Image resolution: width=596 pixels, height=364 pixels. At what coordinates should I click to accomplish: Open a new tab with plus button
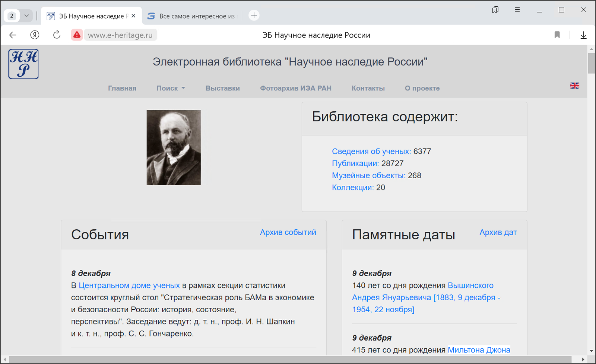[x=254, y=16]
